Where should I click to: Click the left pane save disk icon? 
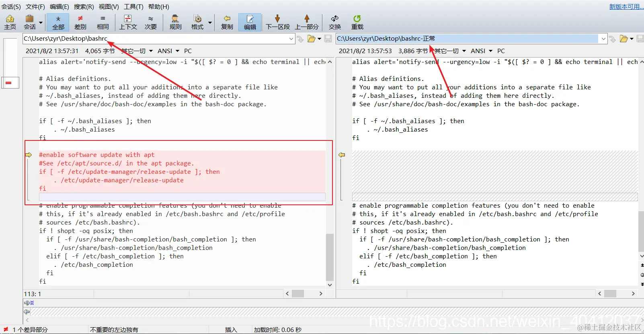328,39
